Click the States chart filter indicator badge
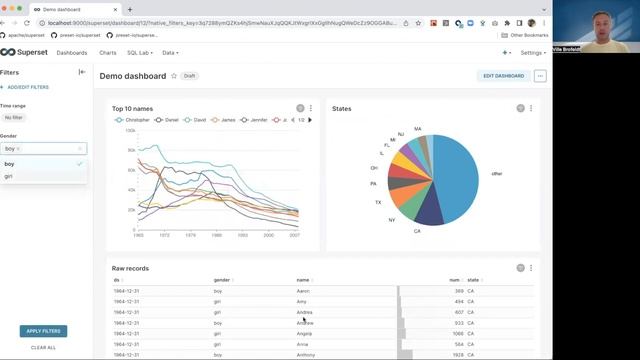The height and width of the screenshot is (360, 640). [x=520, y=108]
